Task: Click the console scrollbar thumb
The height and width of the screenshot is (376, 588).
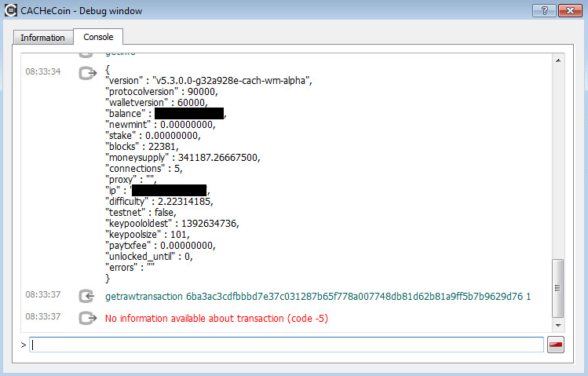Action: pyautogui.click(x=558, y=288)
